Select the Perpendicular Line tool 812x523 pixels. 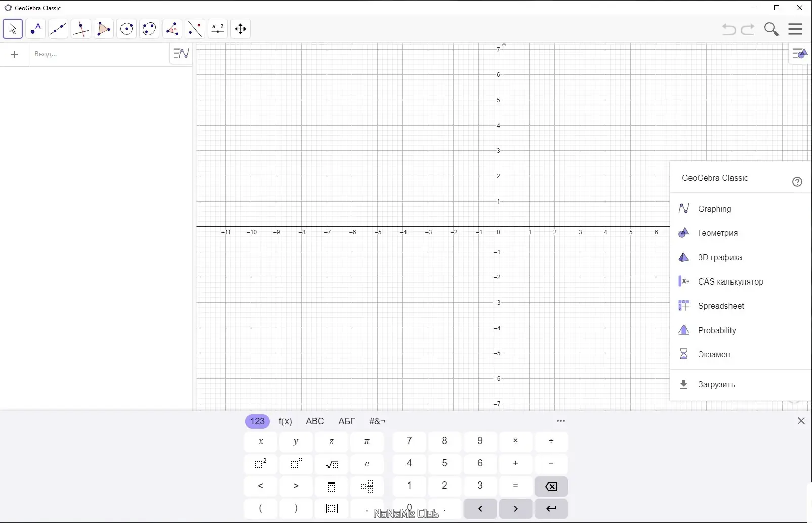point(81,29)
